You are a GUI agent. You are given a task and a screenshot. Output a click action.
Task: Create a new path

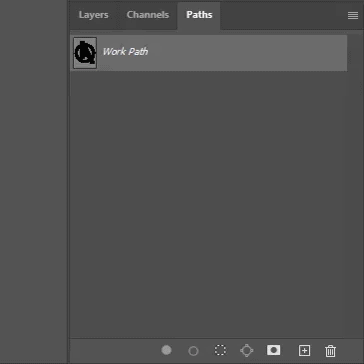tap(304, 350)
